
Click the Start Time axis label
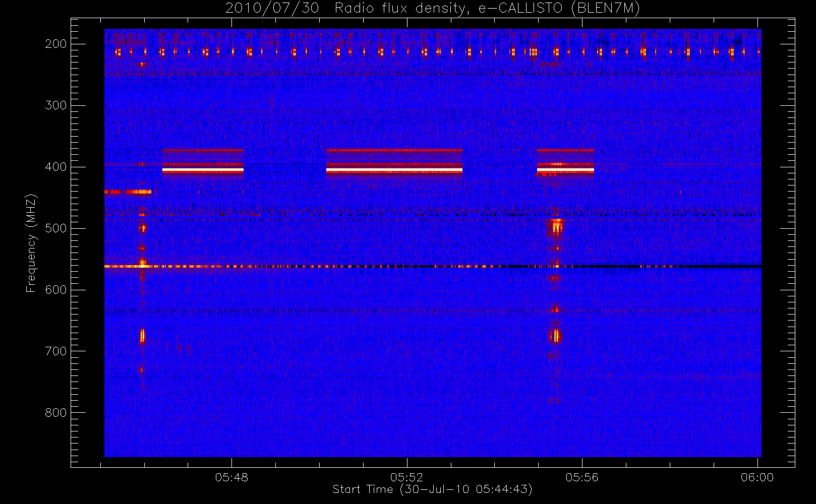(433, 489)
